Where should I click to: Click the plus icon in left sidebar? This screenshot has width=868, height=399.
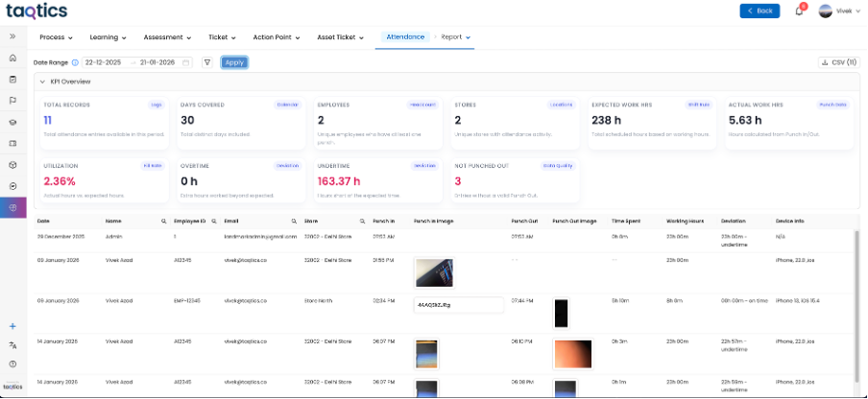[12, 326]
